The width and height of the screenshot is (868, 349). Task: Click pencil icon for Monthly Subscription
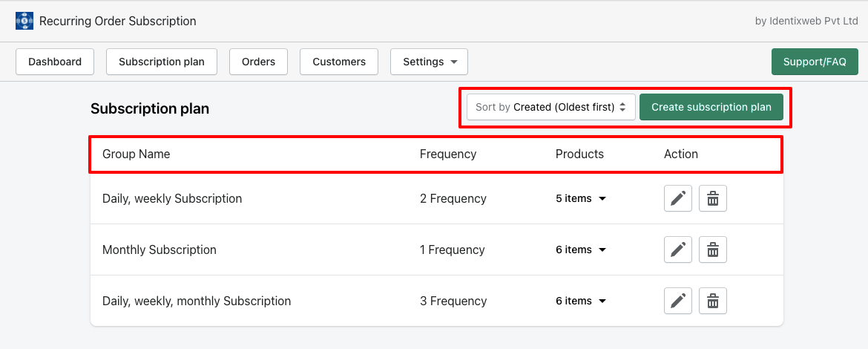tap(678, 249)
